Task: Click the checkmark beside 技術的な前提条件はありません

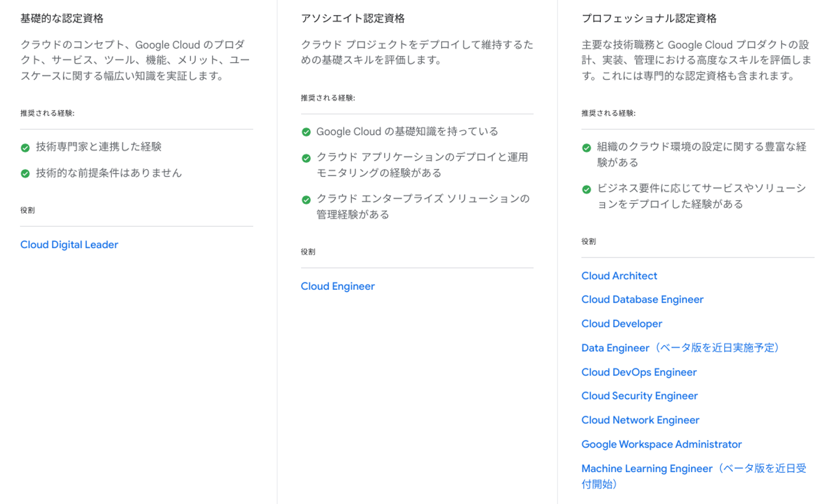Action: coord(25,174)
